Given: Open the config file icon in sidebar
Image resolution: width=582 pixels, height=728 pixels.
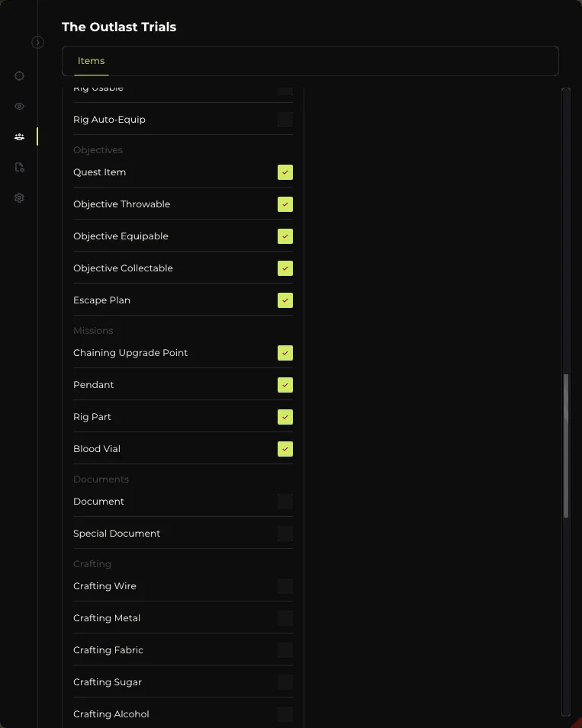Looking at the screenshot, I should point(19,167).
